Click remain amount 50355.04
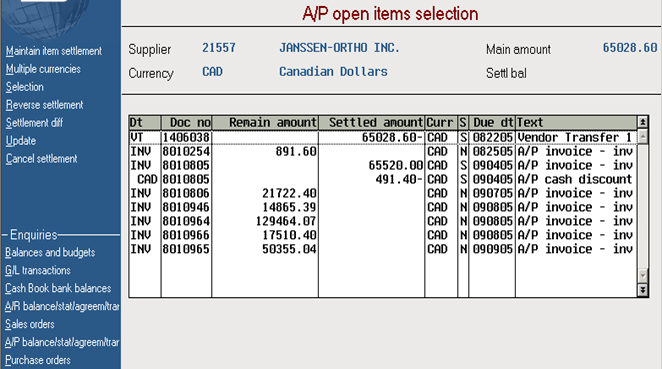662x369 pixels. (x=289, y=249)
